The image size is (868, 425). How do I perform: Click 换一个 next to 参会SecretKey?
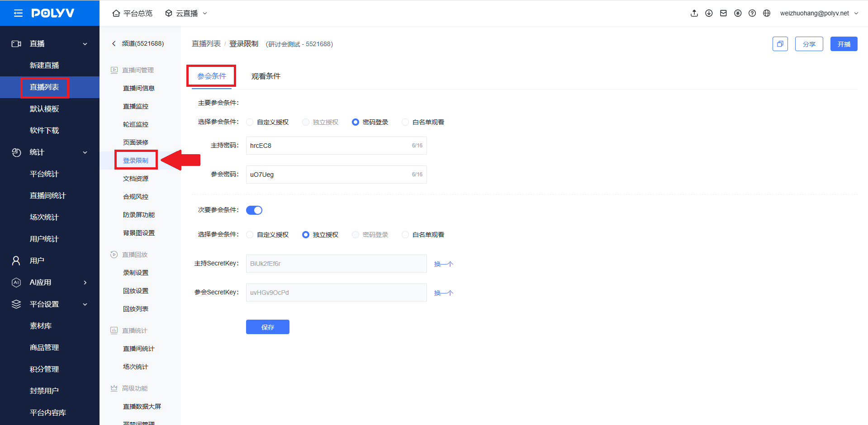point(444,293)
